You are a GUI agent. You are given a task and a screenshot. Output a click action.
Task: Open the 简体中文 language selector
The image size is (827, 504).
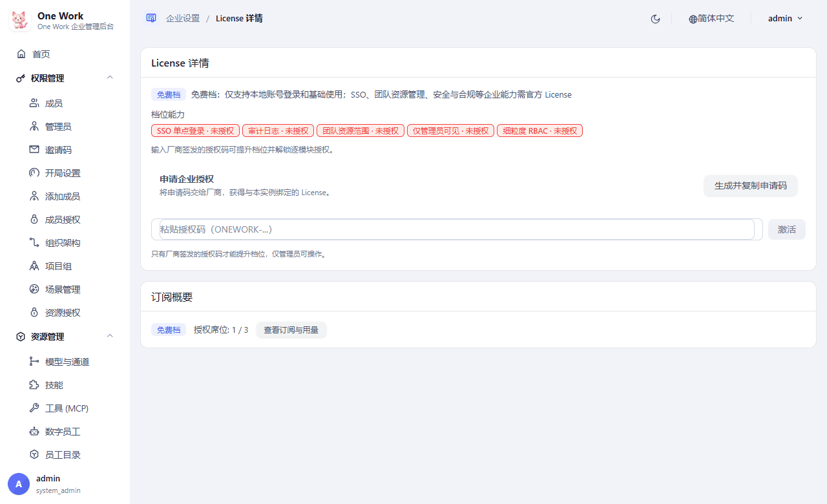tap(711, 19)
